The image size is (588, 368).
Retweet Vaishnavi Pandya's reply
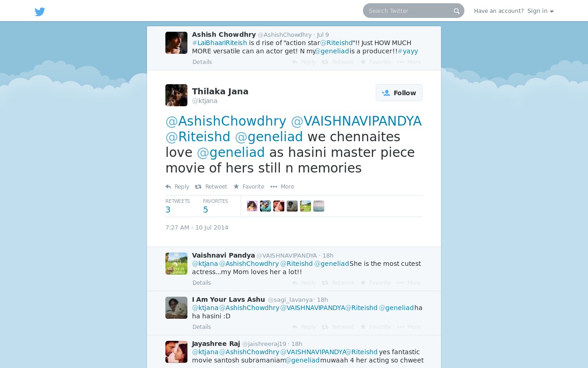[x=338, y=283]
